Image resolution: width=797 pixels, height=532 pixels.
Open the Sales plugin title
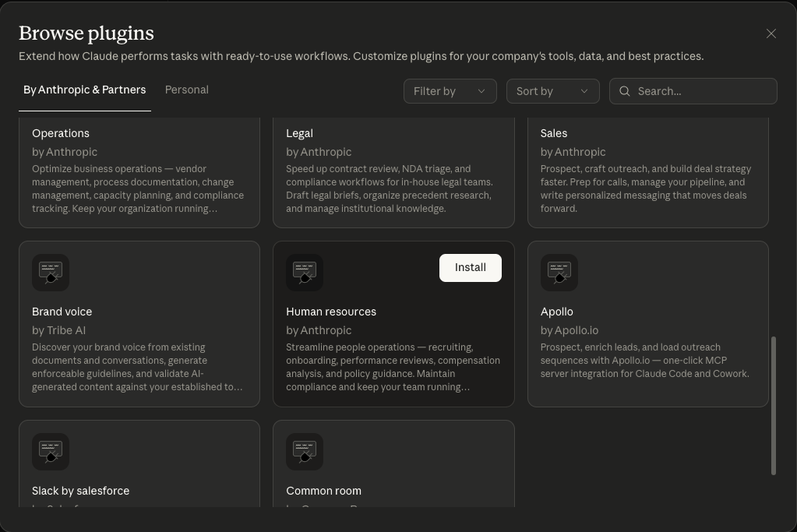click(553, 133)
